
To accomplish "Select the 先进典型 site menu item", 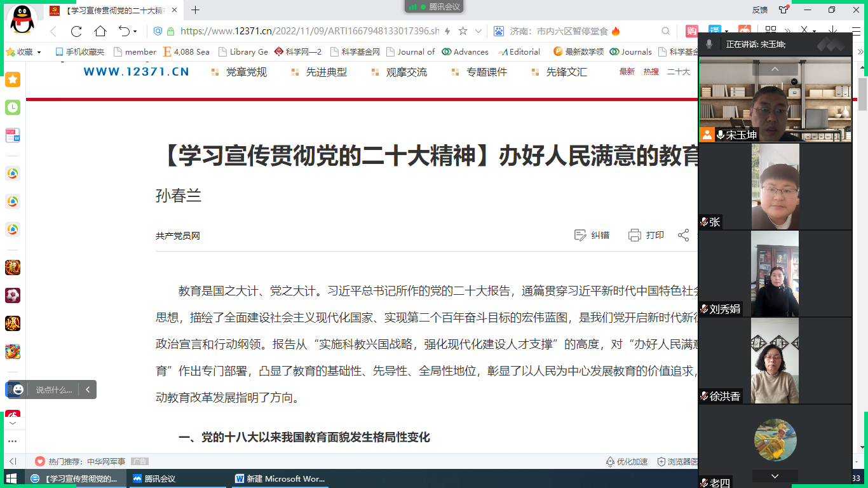I will [327, 72].
